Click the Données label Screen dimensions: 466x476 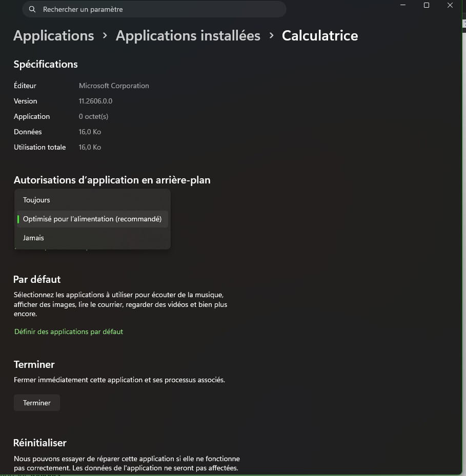[28, 132]
